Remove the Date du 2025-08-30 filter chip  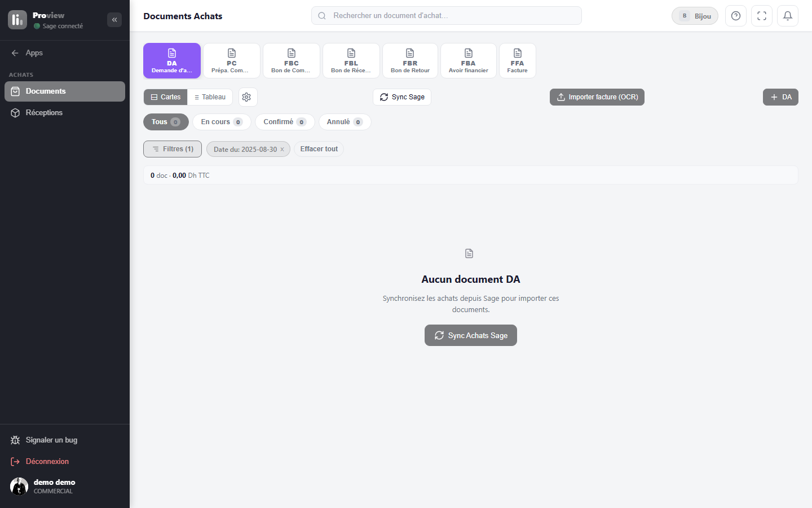point(283,150)
